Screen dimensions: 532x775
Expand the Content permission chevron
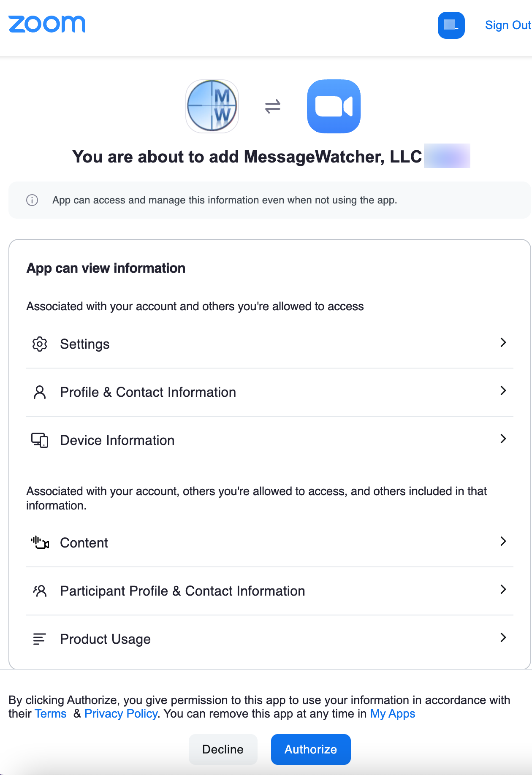[503, 541]
